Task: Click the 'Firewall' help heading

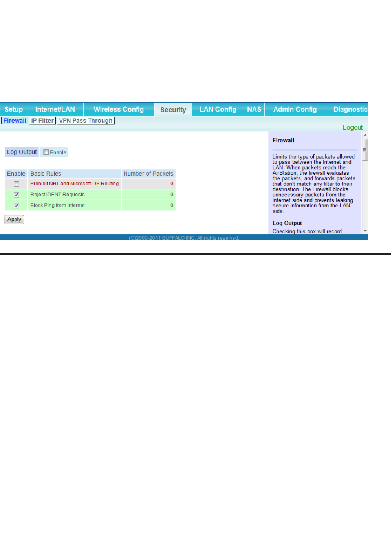Action: click(283, 140)
